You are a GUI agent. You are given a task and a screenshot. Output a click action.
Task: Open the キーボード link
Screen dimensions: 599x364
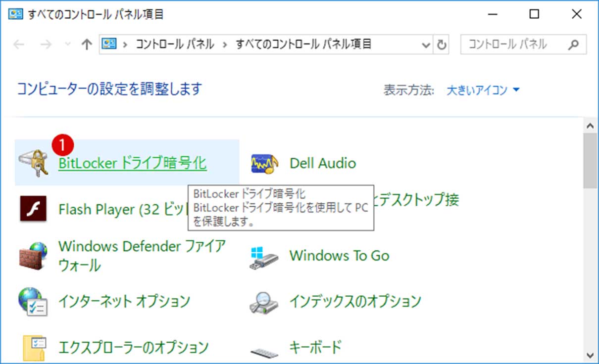click(x=316, y=347)
